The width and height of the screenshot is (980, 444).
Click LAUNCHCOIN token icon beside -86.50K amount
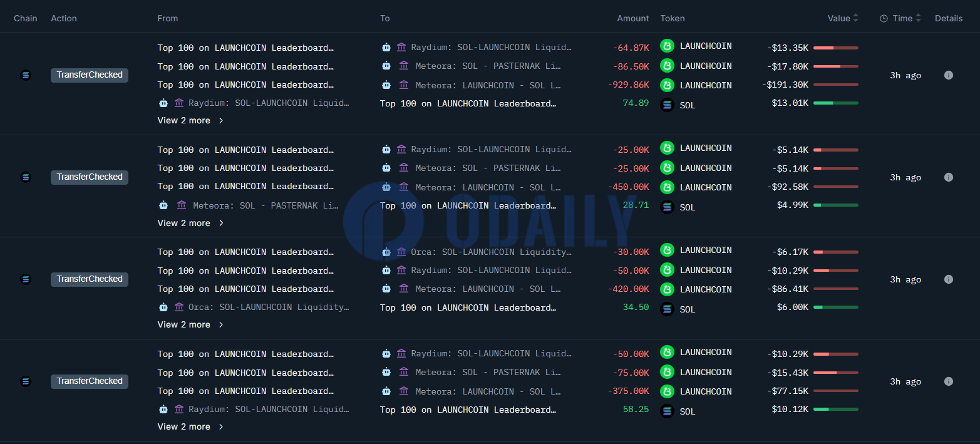click(x=668, y=65)
